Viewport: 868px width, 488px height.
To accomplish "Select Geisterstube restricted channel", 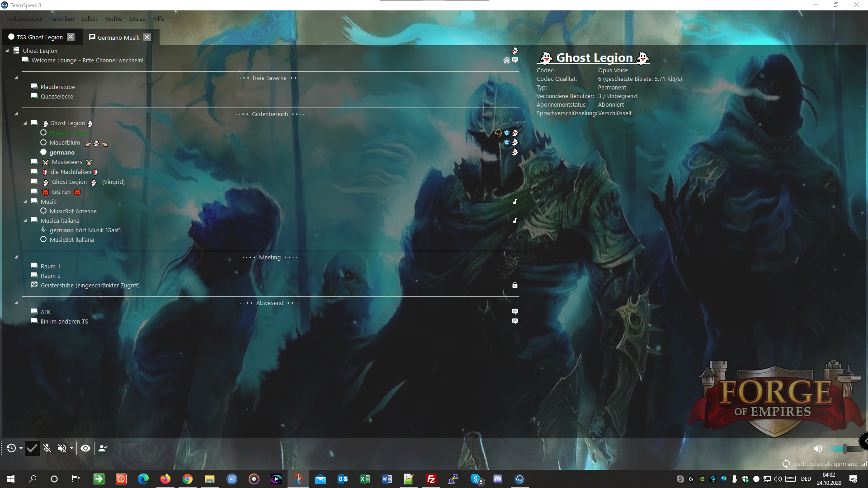I will point(90,285).
